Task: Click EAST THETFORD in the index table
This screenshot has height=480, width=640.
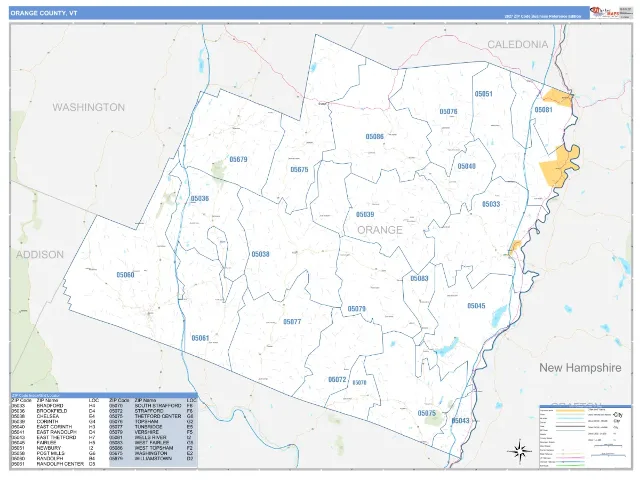Action: coord(56,437)
